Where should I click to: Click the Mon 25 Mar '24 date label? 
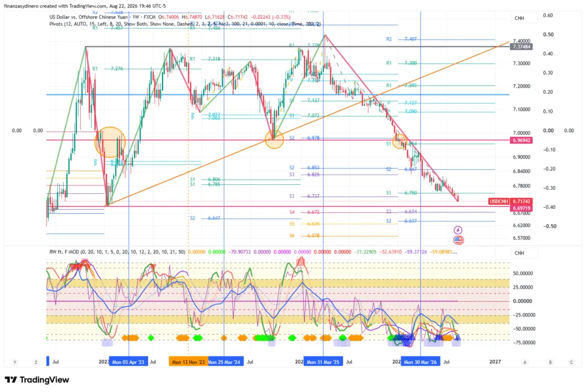click(x=225, y=362)
